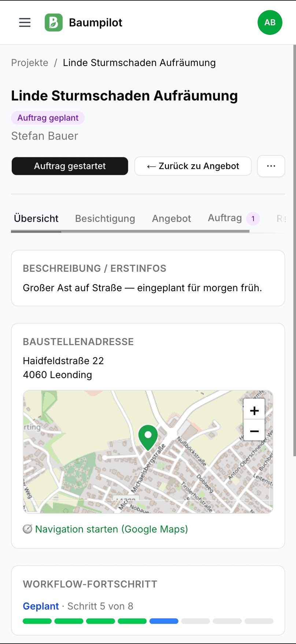Click the blue current workflow step segment
Image resolution: width=296 pixels, height=644 pixels.
pyautogui.click(x=164, y=621)
